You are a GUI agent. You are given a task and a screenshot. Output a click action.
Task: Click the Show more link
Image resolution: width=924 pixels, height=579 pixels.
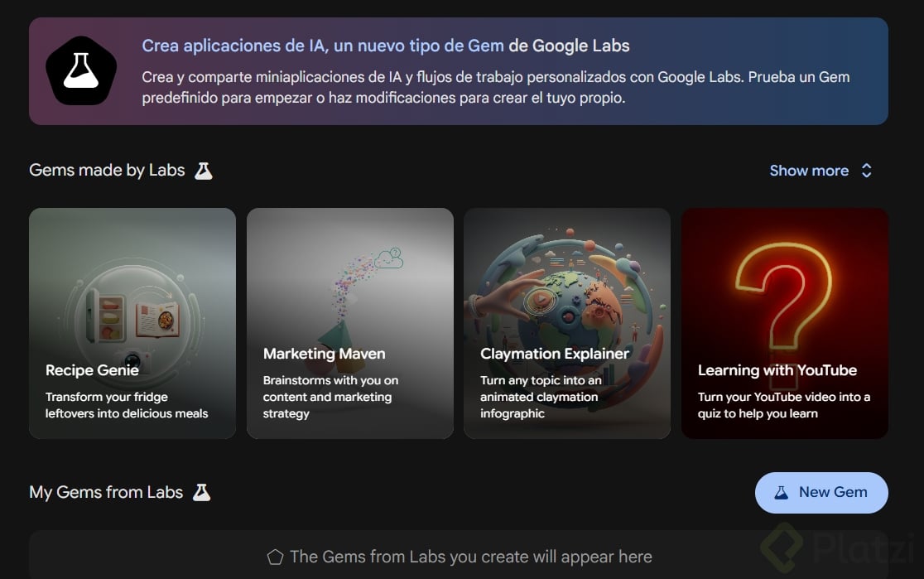(809, 171)
